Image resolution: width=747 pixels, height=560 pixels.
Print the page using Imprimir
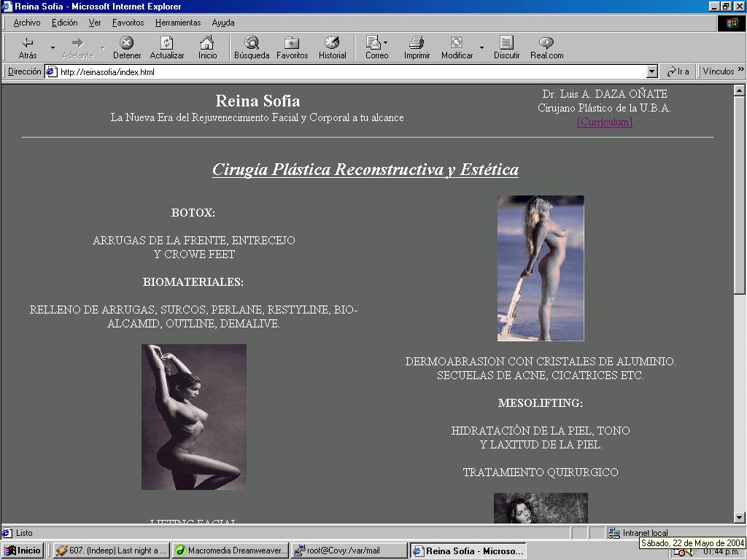[x=417, y=48]
